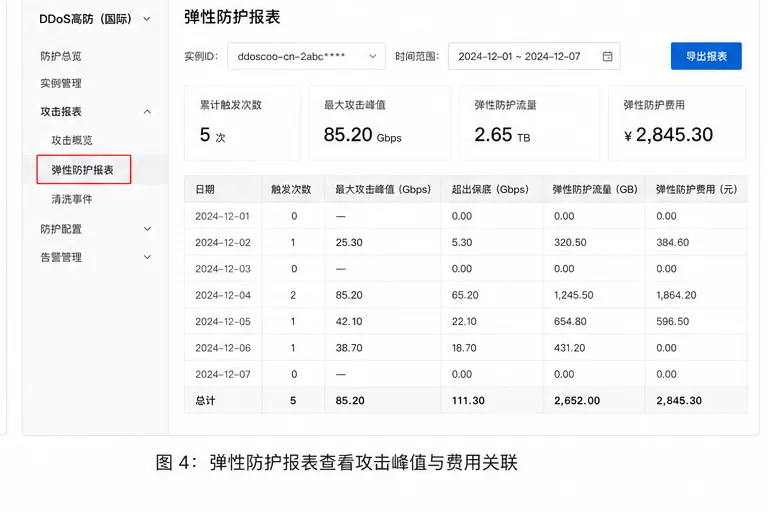Click 攻击报表 sidebar label
This screenshot has height=512, width=768.
click(61, 112)
